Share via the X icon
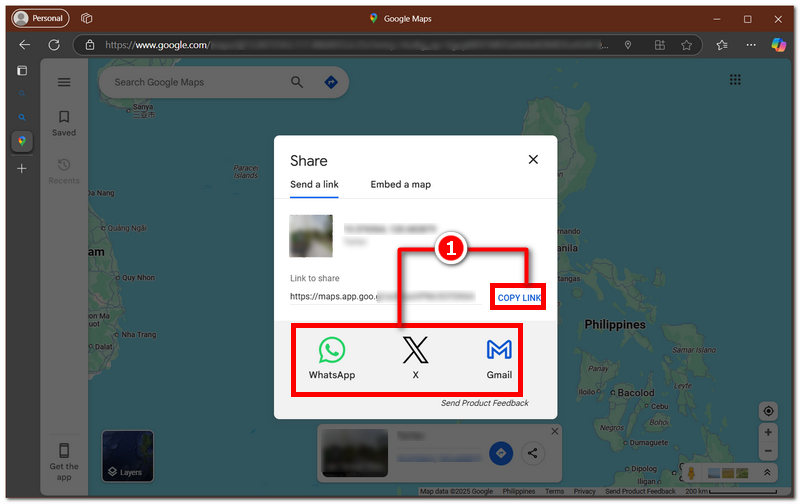 click(415, 358)
